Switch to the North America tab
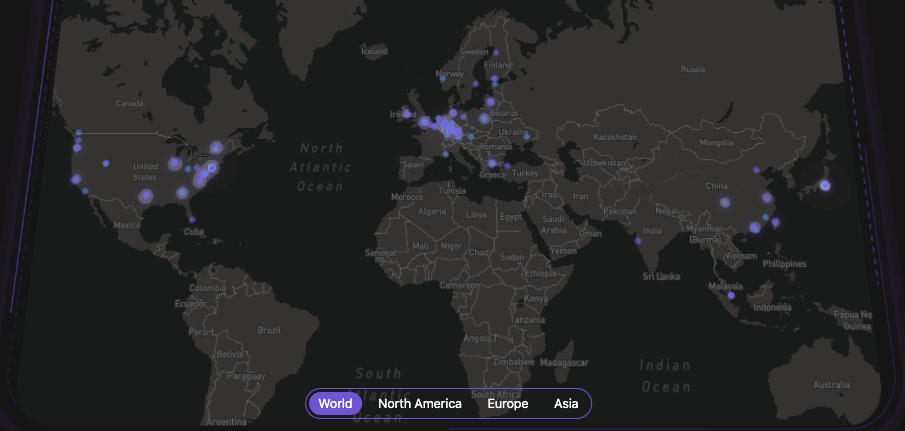905x431 pixels. 420,403
